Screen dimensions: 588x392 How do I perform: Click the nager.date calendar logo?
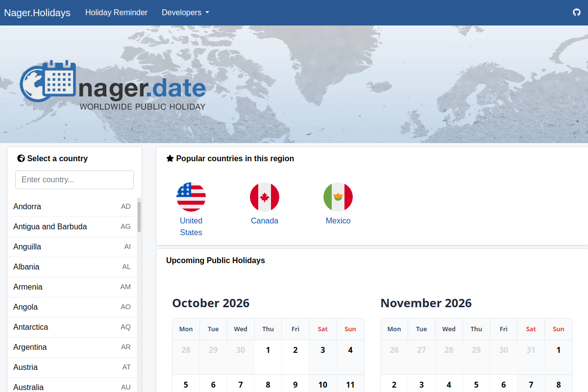[113, 86]
